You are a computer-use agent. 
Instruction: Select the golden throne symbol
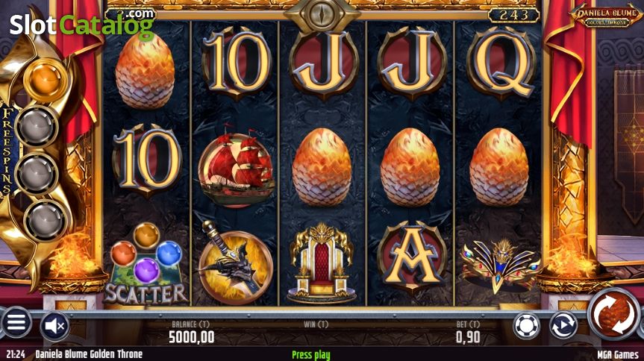point(322,263)
